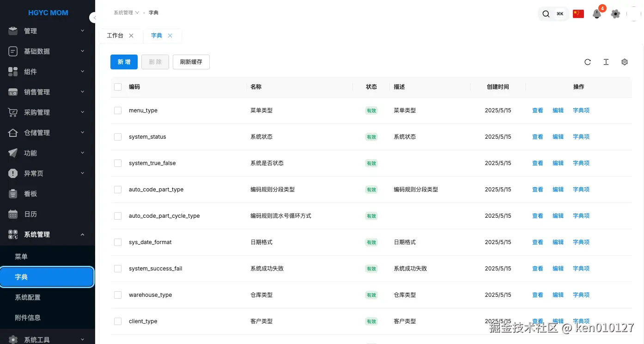This screenshot has width=644, height=344.
Task: Click the disabled 删除 button
Action: click(x=155, y=62)
